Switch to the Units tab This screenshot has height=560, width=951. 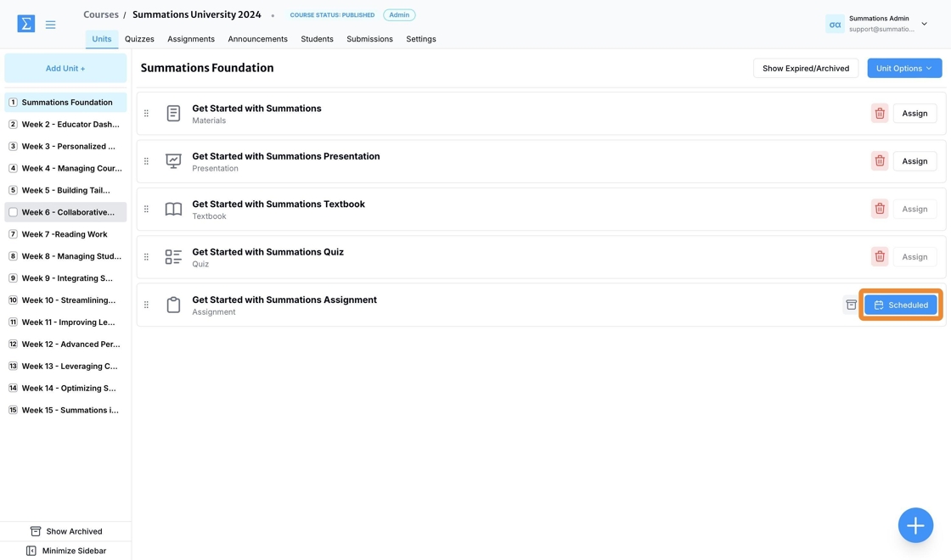pyautogui.click(x=102, y=39)
